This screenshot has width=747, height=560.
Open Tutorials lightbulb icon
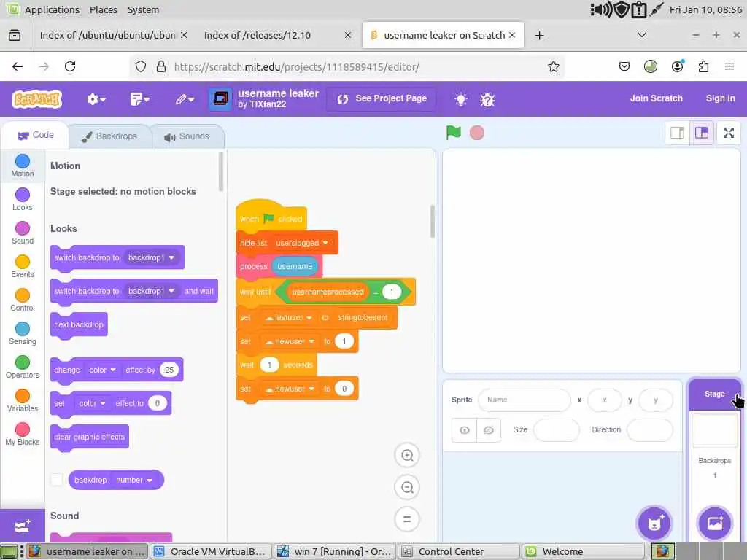click(460, 99)
